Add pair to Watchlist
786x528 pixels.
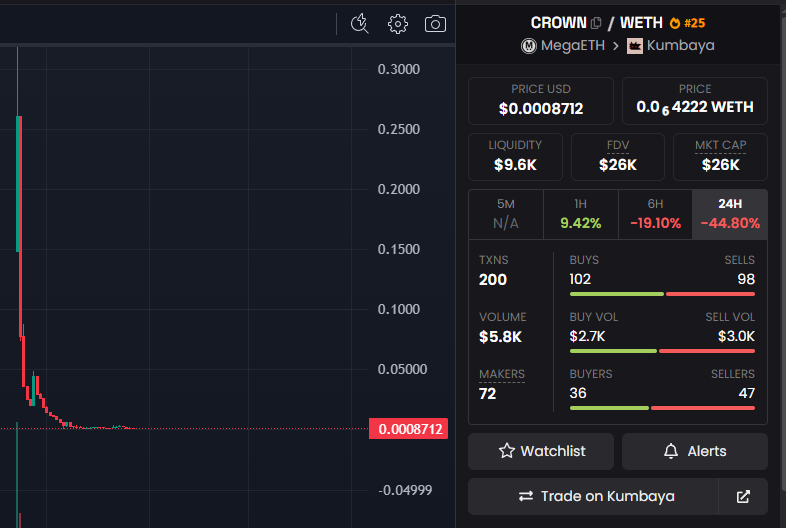(x=541, y=451)
